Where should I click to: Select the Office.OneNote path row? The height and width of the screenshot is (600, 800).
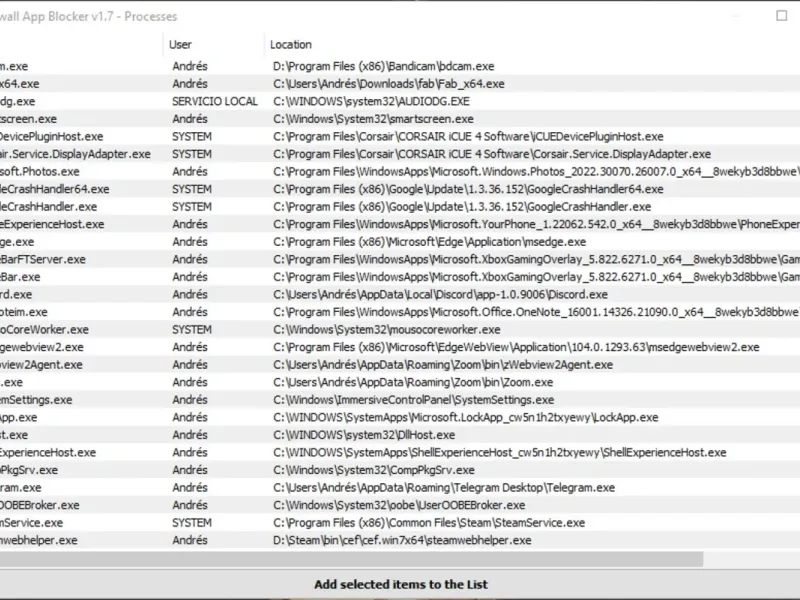[x=536, y=312]
